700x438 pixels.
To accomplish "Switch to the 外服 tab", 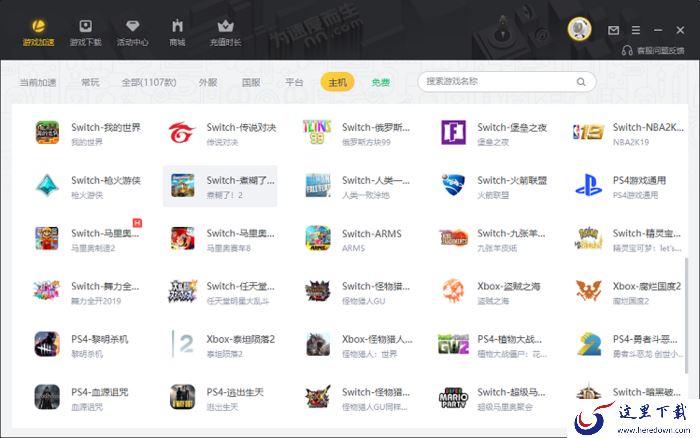I will pos(208,83).
